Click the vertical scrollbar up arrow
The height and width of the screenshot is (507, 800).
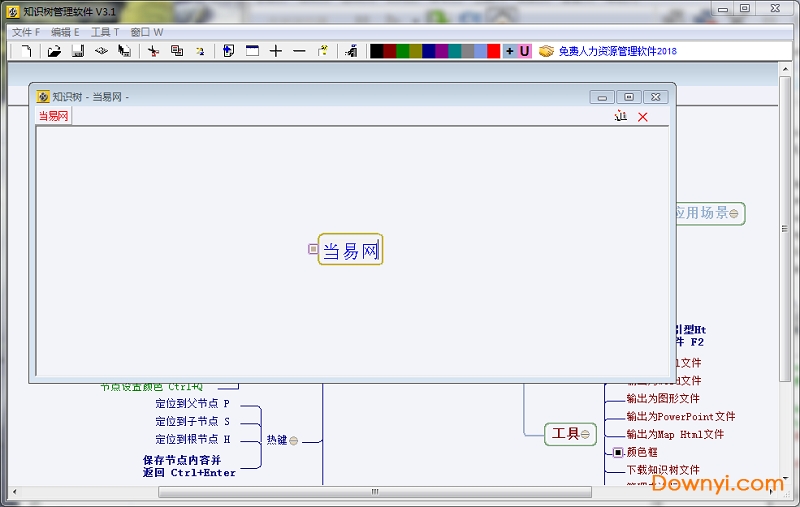point(785,69)
